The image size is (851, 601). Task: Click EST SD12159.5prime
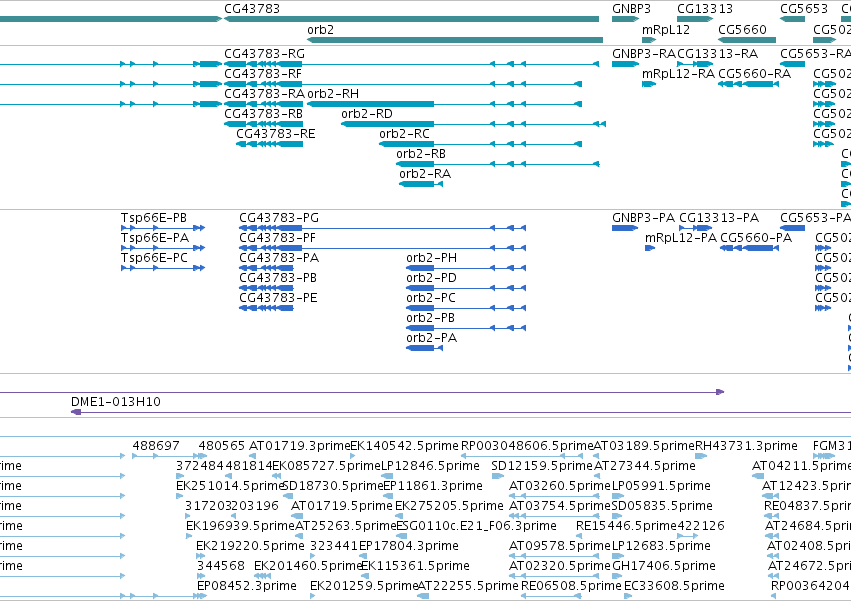542,466
